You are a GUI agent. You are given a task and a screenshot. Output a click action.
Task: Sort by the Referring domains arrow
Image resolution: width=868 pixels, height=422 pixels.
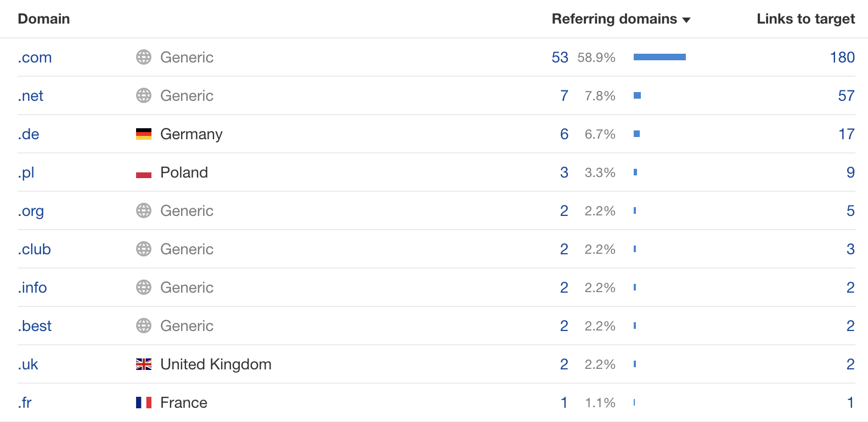[686, 20]
